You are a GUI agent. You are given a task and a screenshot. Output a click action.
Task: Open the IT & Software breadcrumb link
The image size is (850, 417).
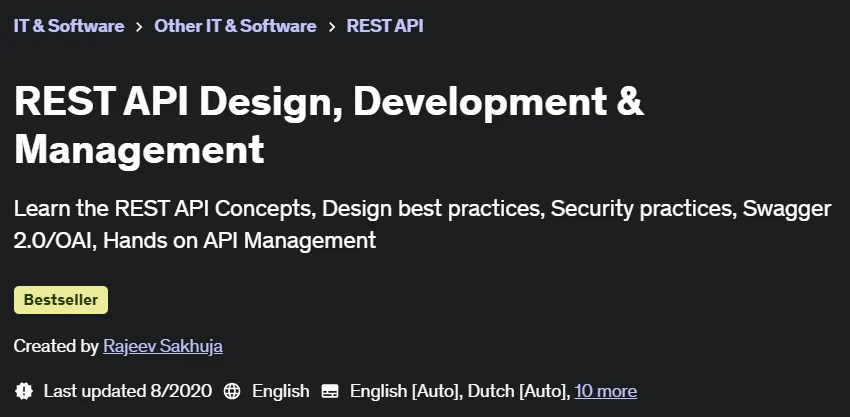69,26
